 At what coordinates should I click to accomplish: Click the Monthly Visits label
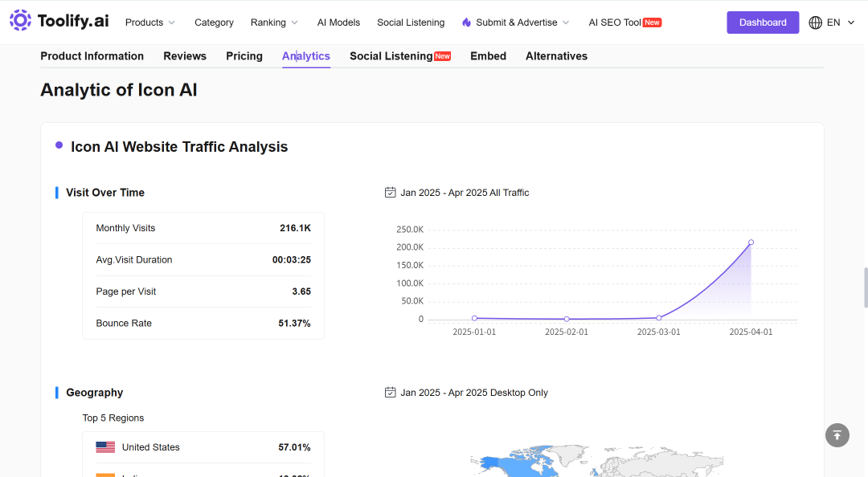coord(125,228)
